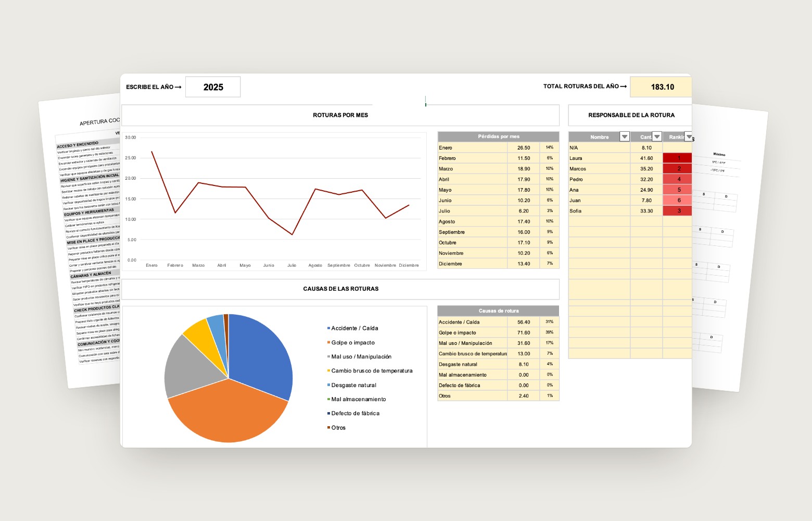Viewport: 812px width, 521px height.
Task: Select the Laura name cell
Action: tap(599, 158)
